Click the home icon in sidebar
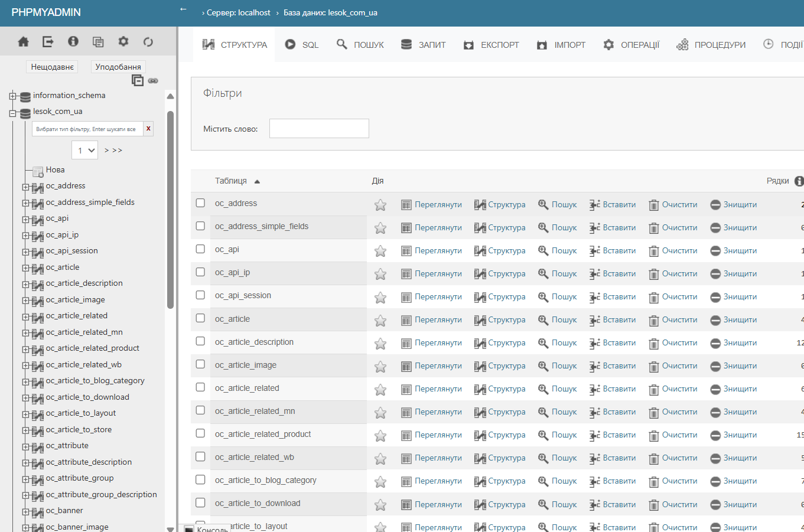The width and height of the screenshot is (804, 532). (x=24, y=42)
